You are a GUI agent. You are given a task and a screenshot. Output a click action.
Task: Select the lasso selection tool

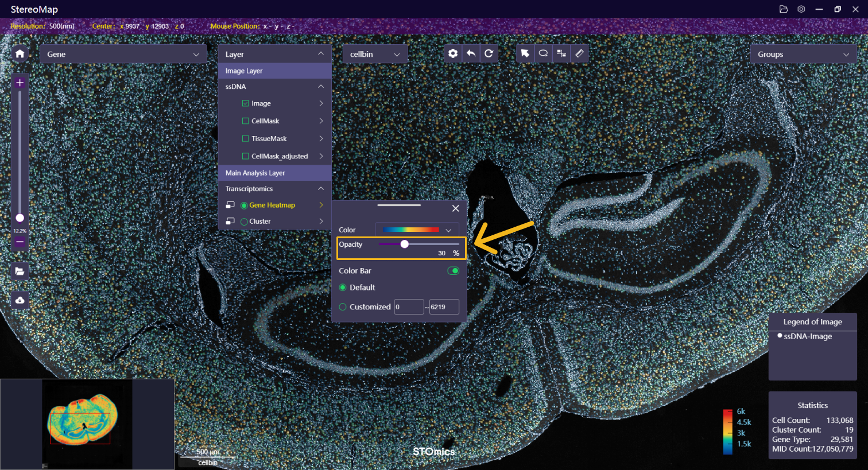(x=543, y=53)
